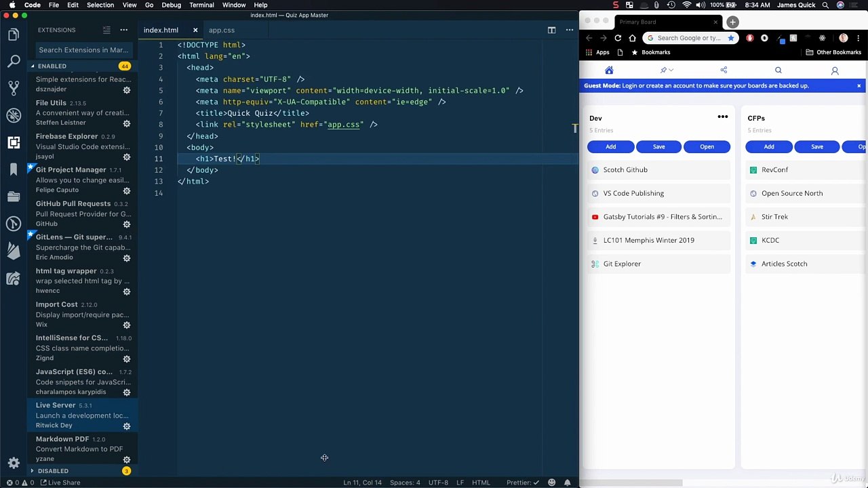Reload the page in the browser
Screen dimensions: 868x488
(x=618, y=38)
